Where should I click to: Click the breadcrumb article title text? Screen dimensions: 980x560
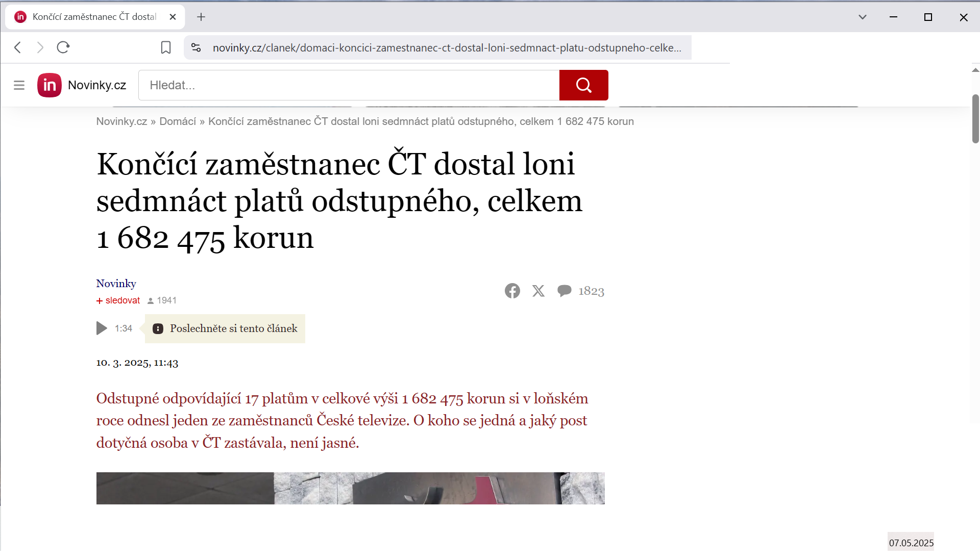tap(421, 121)
